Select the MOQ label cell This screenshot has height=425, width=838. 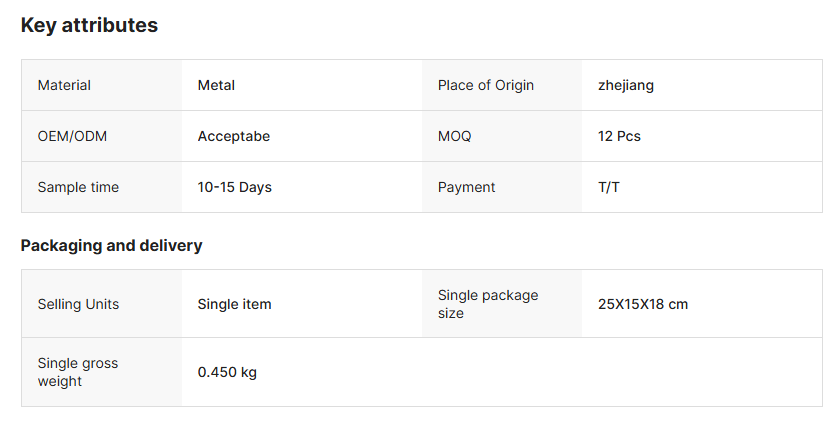point(454,136)
